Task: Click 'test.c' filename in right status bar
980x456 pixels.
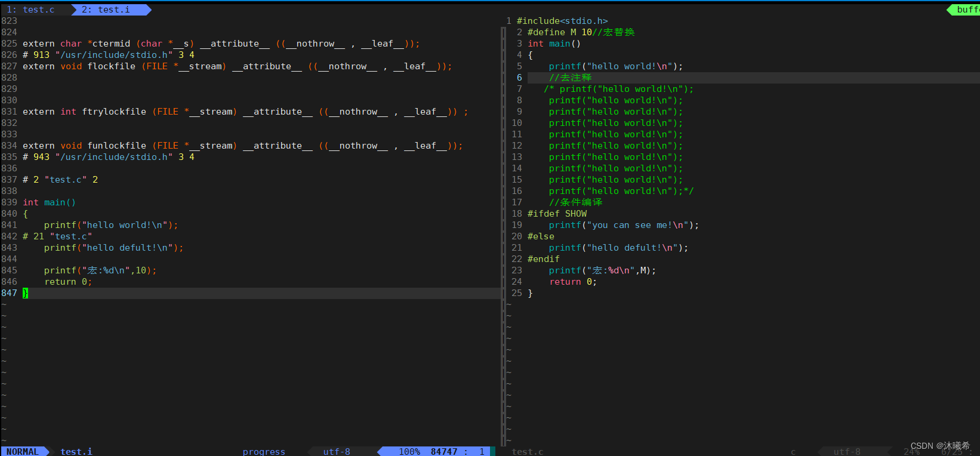Action: pyautogui.click(x=528, y=451)
